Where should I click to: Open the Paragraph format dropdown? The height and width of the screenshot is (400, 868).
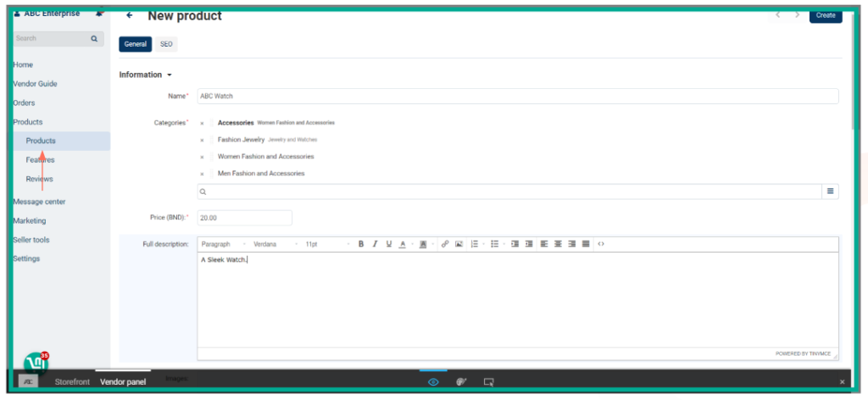tap(222, 244)
